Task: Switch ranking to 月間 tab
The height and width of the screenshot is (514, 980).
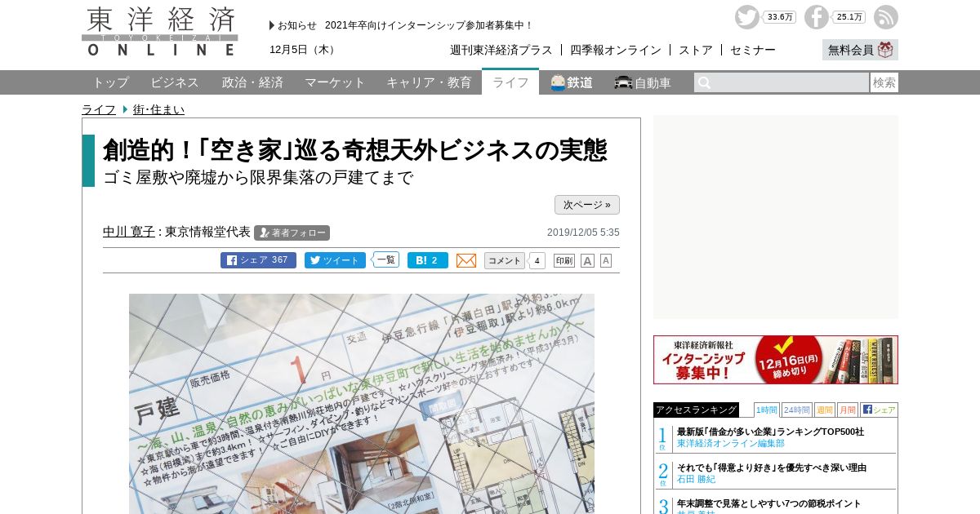Action: pos(848,410)
